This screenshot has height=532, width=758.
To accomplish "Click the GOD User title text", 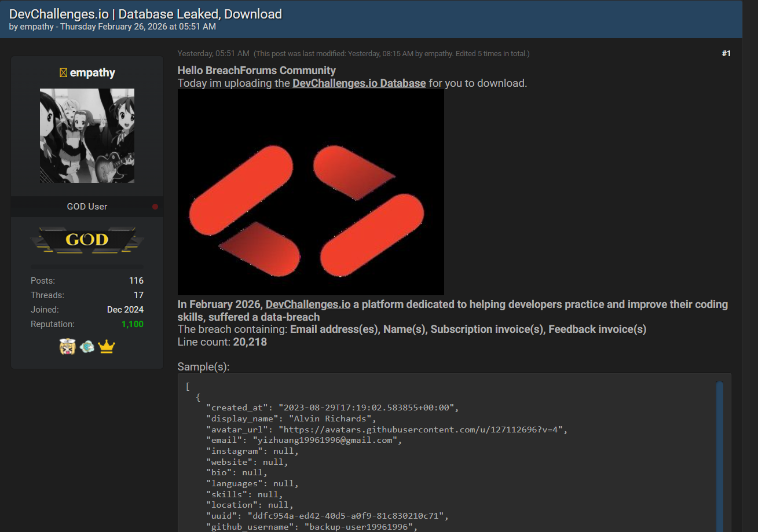I will [87, 207].
